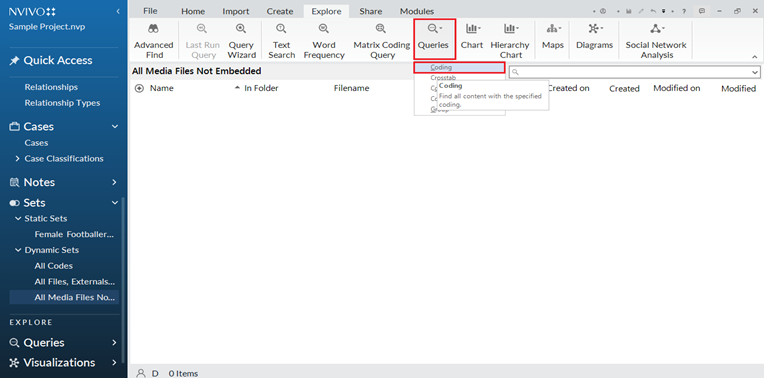Collapse the Cases section chevron
The height and width of the screenshot is (378, 764).
click(115, 127)
